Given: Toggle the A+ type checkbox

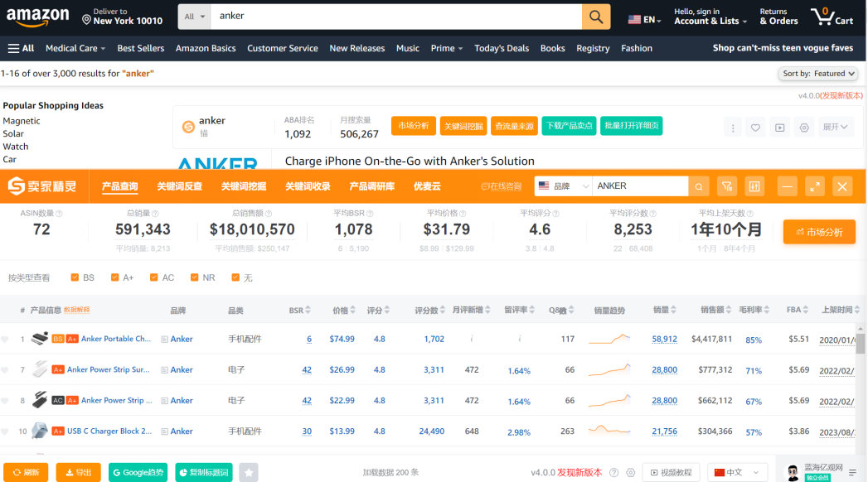Looking at the screenshot, I should (x=115, y=277).
